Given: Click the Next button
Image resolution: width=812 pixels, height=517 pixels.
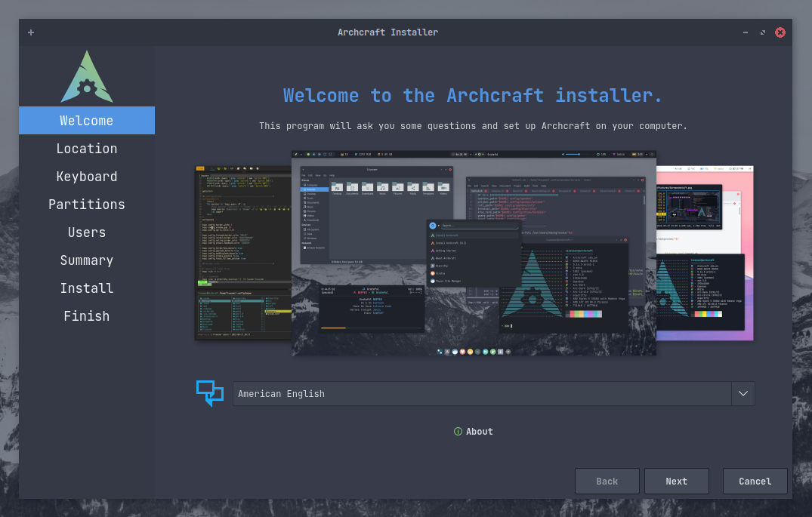Looking at the screenshot, I should click(x=676, y=482).
